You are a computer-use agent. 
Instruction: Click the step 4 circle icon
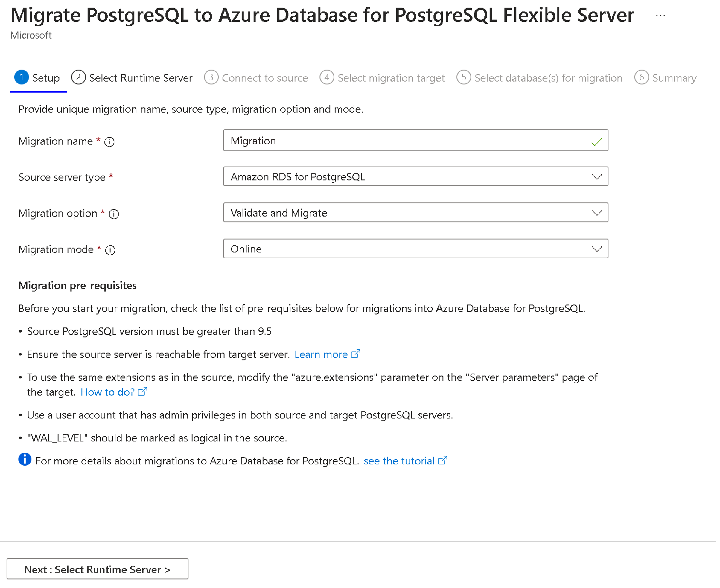point(327,77)
